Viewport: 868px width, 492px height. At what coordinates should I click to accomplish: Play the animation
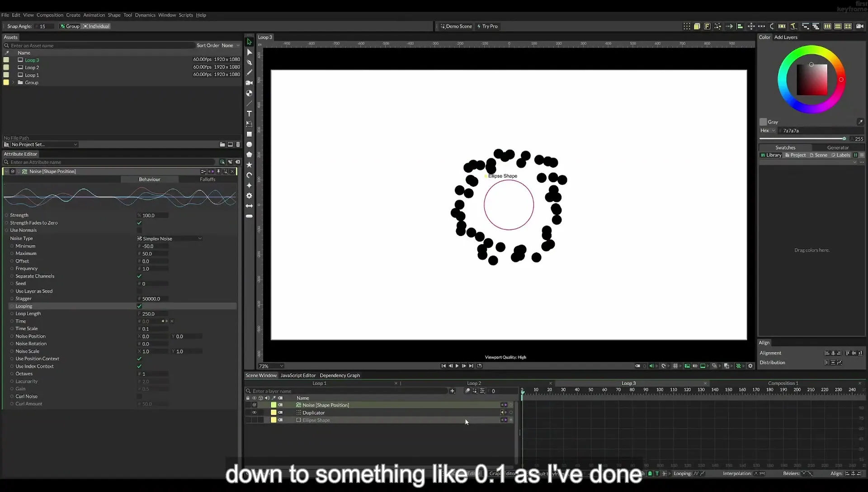[457, 366]
